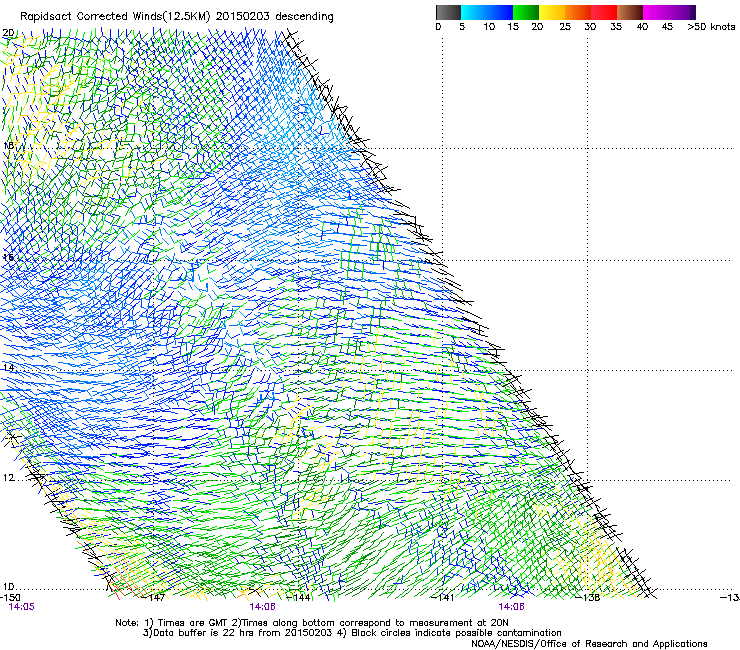
Task: Click the purple '14:06' time below -144
Action: tap(262, 607)
